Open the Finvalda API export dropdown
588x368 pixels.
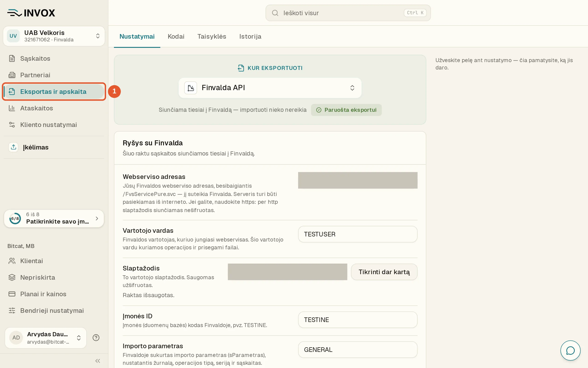pos(270,88)
